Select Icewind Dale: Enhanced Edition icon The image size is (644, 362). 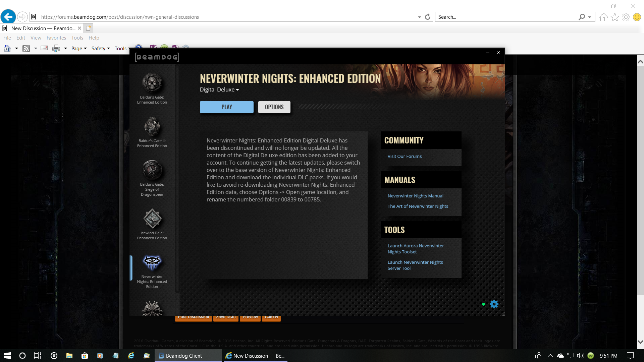point(152,219)
